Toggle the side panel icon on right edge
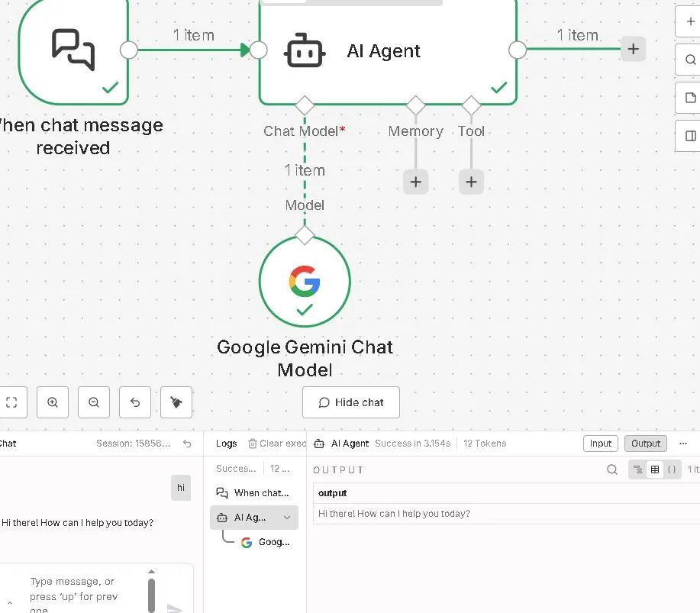The width and height of the screenshot is (700, 613). click(690, 136)
